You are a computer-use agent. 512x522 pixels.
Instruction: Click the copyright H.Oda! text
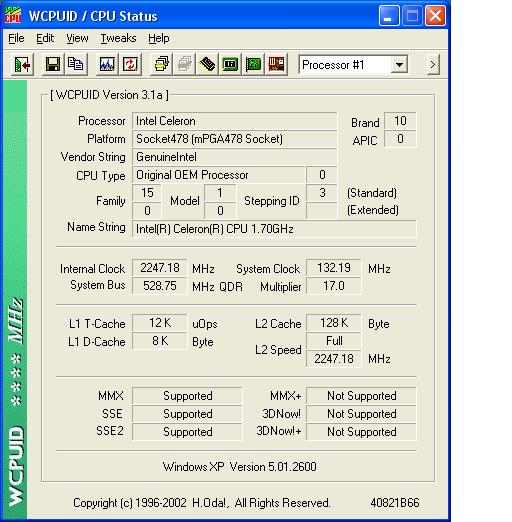coord(202,503)
